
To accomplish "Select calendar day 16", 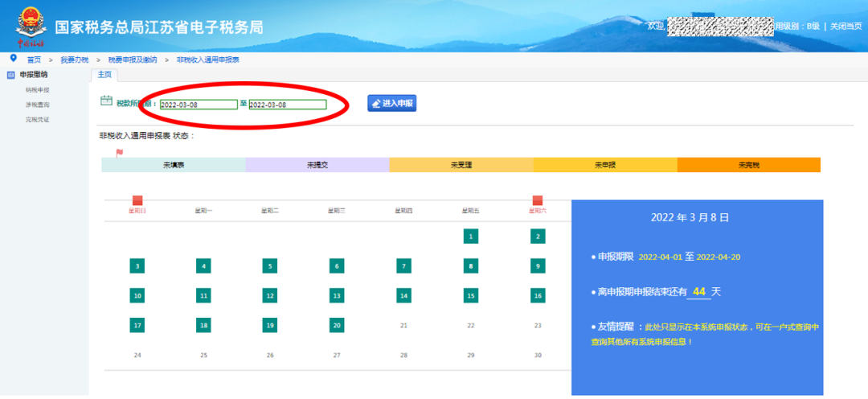I will pos(538,296).
